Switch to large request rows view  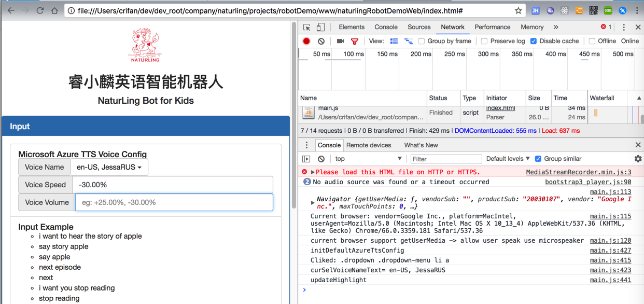(394, 41)
